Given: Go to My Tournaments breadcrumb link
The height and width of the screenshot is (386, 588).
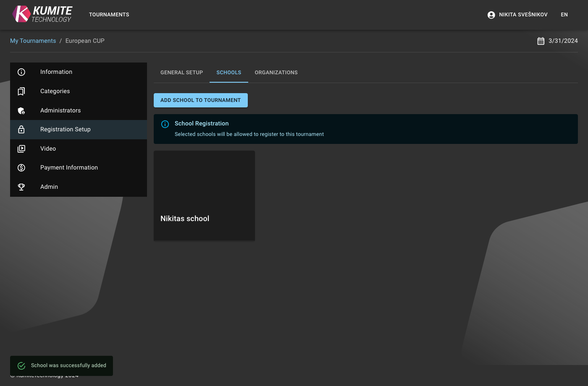Looking at the screenshot, I should click(x=33, y=41).
